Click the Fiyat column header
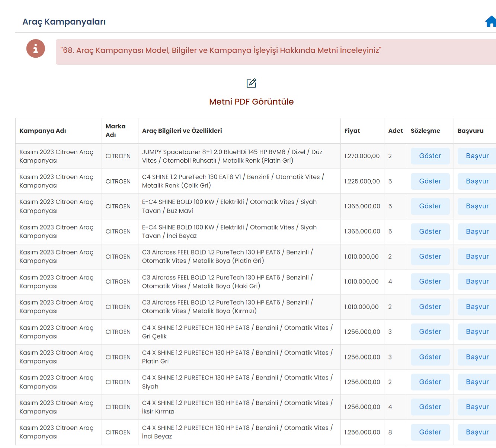The image size is (496, 448). point(352,131)
